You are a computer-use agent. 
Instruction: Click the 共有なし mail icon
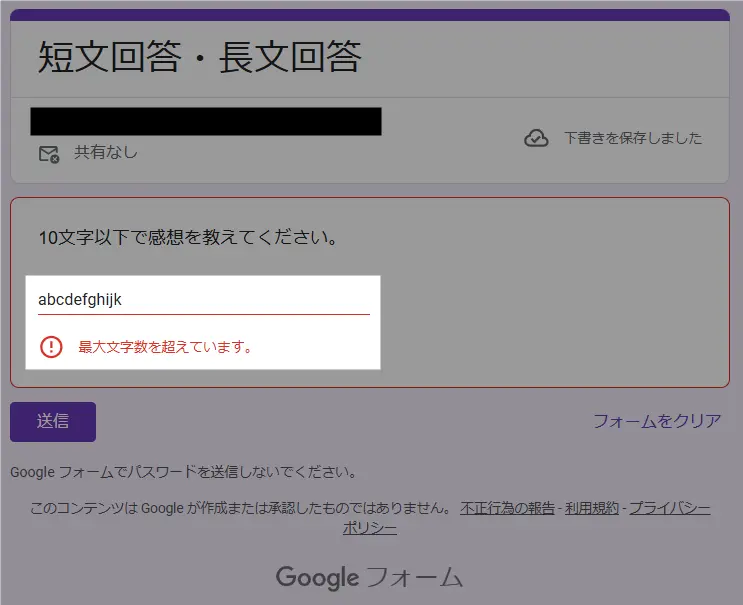click(49, 154)
